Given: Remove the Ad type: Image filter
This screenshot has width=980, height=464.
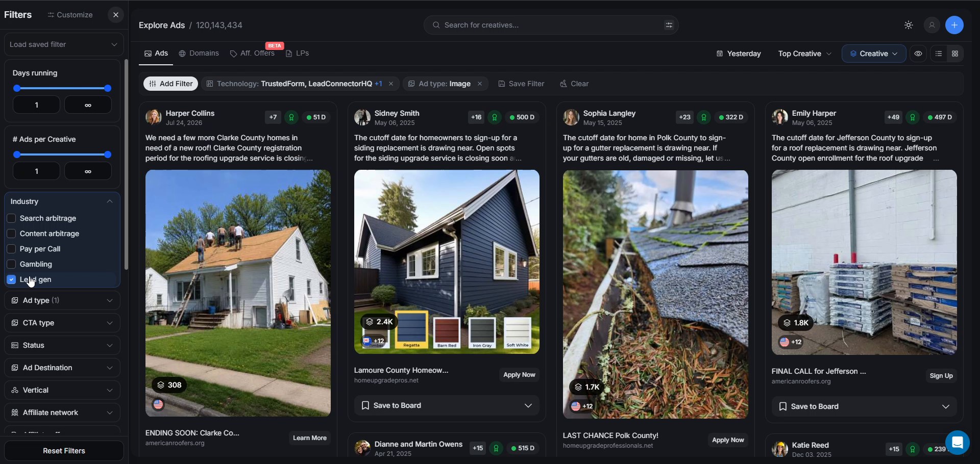Looking at the screenshot, I should 480,84.
